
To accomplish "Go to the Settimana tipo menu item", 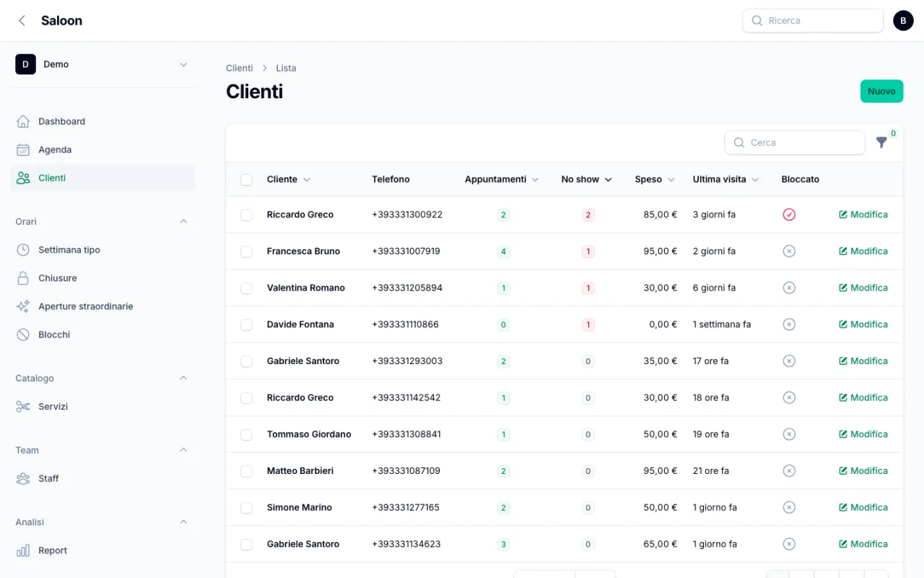I will (x=103, y=250).
